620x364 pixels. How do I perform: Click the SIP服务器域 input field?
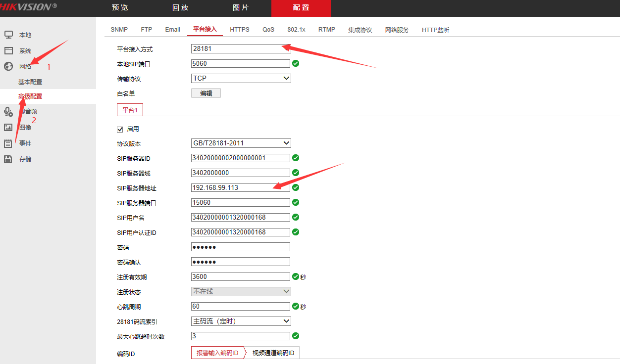click(x=241, y=173)
